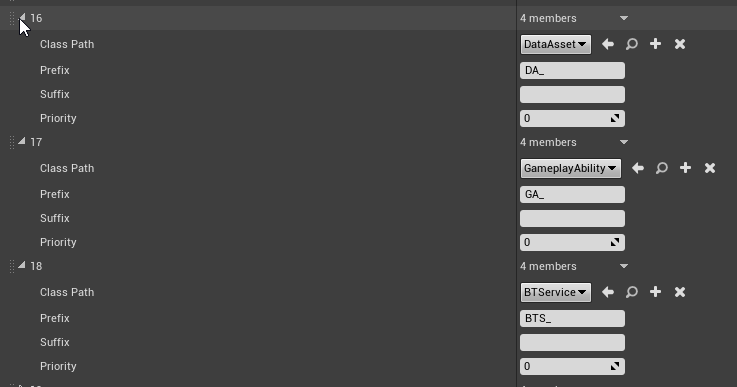Click the empty Suffix field under BTService
737x387 pixels.
572,342
